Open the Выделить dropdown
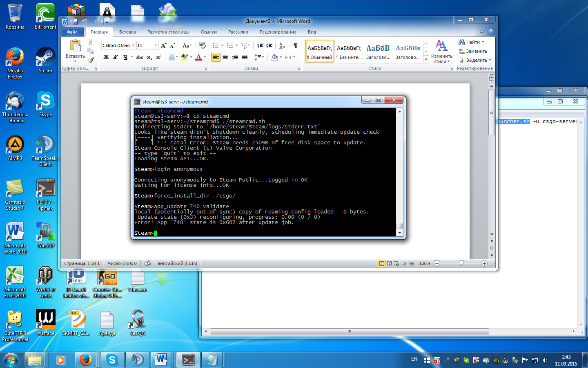 click(475, 60)
